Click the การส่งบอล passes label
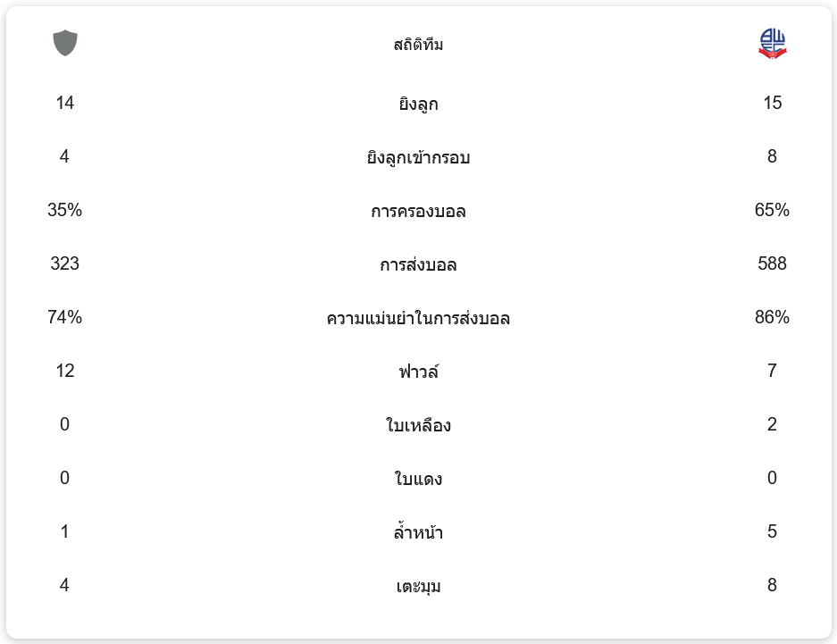Image resolution: width=837 pixels, height=644 pixels. click(x=418, y=265)
